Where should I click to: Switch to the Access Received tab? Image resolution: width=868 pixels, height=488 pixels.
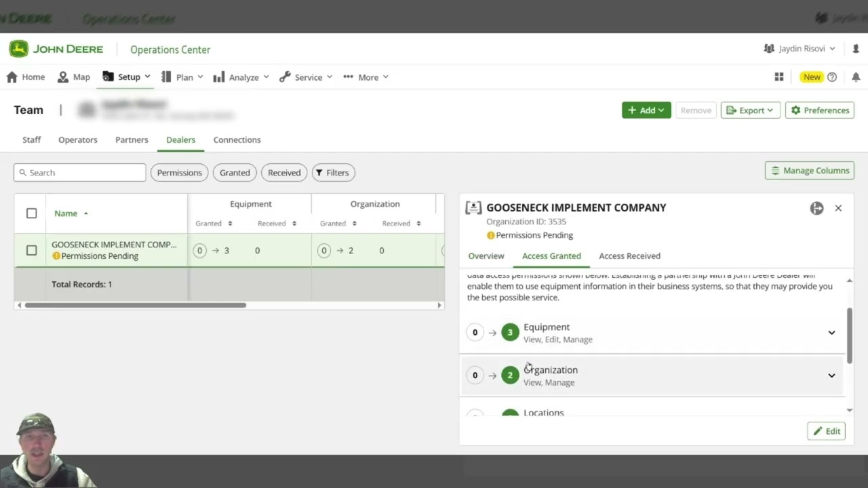[629, 256]
